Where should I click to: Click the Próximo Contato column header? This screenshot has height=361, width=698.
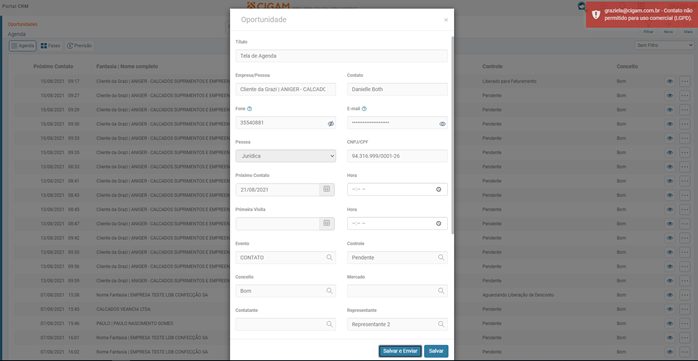coord(53,66)
